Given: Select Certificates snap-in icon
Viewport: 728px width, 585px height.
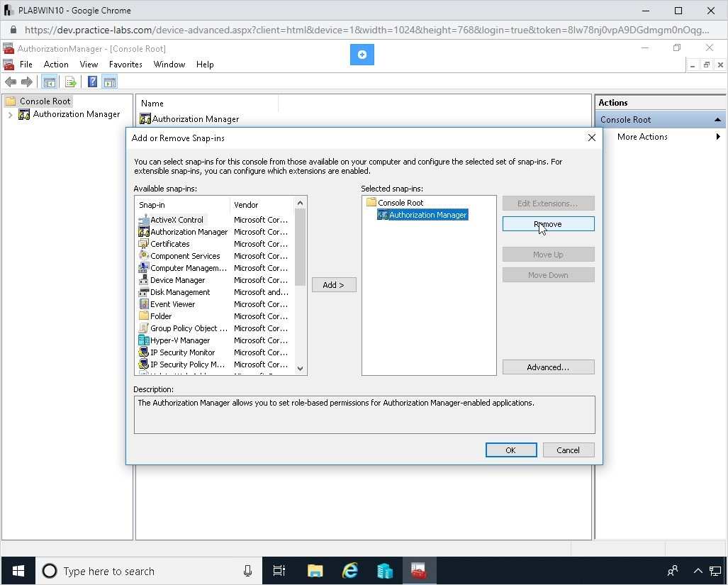Looking at the screenshot, I should click(144, 244).
